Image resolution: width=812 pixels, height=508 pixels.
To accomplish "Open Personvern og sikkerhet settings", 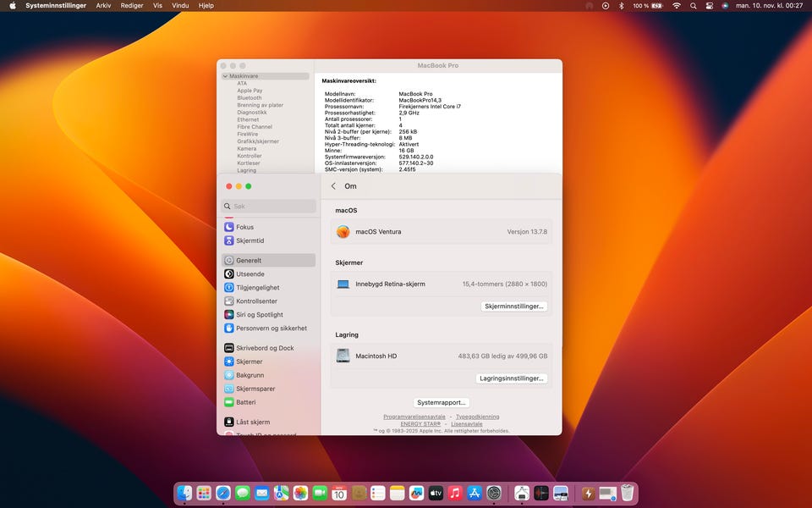I will [x=271, y=329].
